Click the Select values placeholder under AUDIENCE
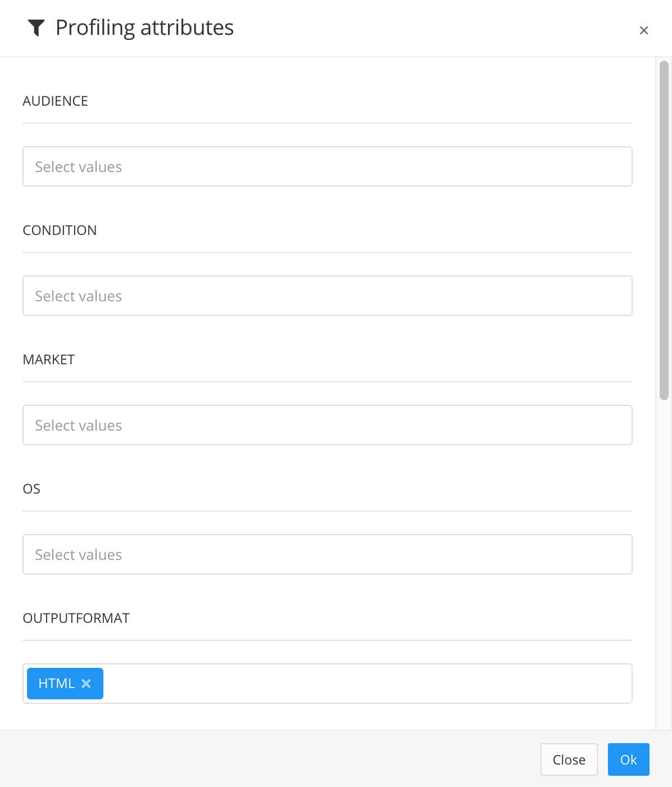Screen dimensions: 672x787 click(x=78, y=166)
